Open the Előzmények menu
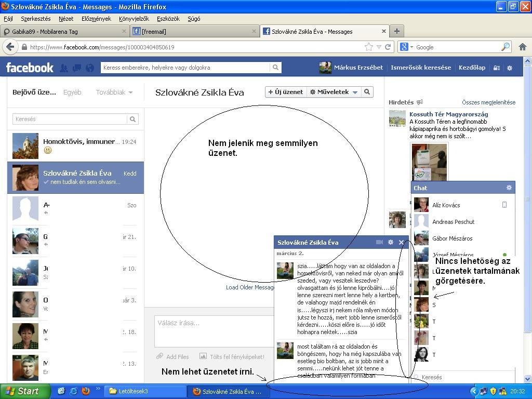 pyautogui.click(x=96, y=19)
